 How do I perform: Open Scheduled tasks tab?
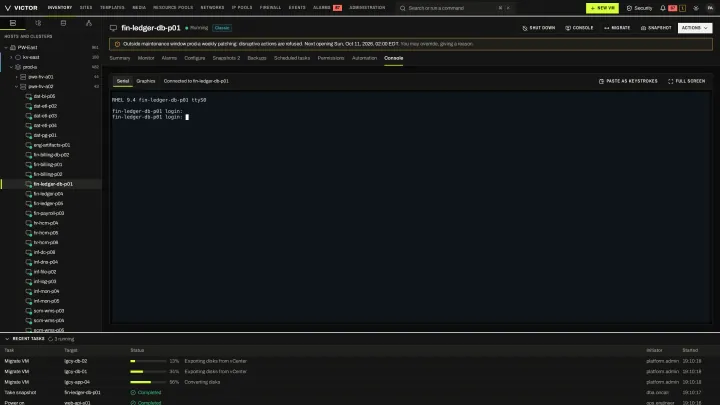pyautogui.click(x=292, y=58)
